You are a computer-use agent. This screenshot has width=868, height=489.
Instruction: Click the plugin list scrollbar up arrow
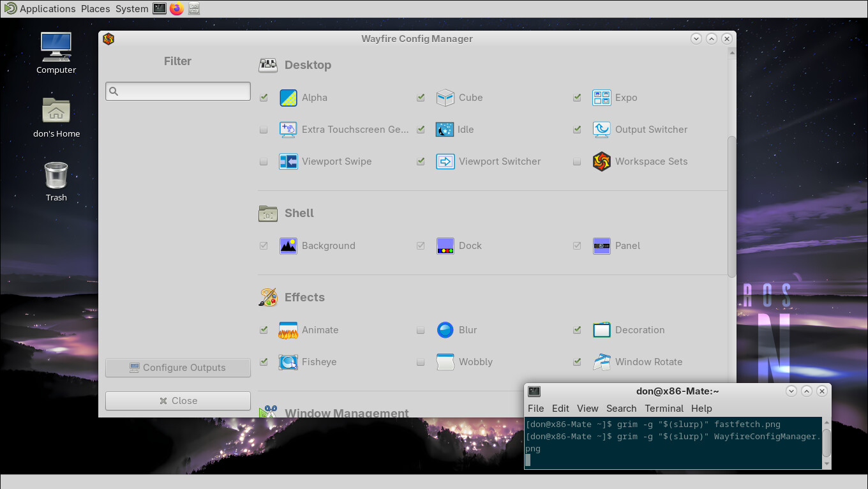[731, 54]
